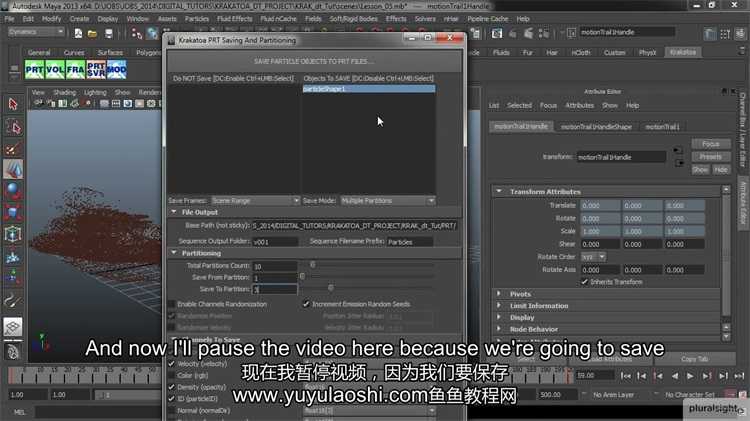Toggle Color (rgb) channel checkbox
Image resolution: width=750 pixels, height=421 pixels.
click(171, 376)
